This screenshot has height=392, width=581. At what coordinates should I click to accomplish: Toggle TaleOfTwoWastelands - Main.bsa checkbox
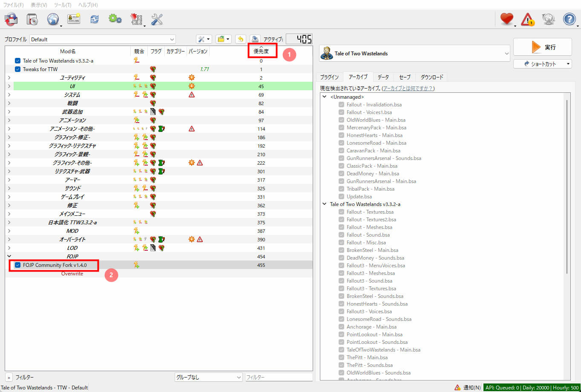tap(341, 350)
